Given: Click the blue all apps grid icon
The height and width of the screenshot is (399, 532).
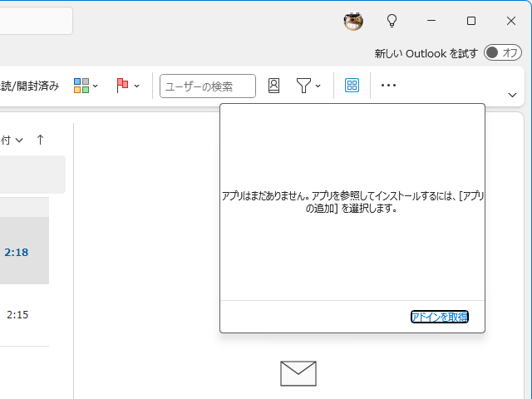Looking at the screenshot, I should [x=352, y=85].
